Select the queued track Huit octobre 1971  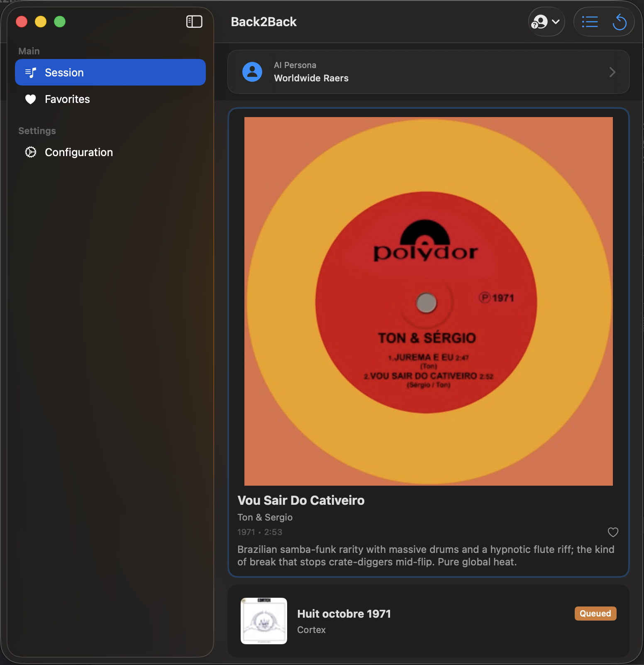tap(428, 621)
